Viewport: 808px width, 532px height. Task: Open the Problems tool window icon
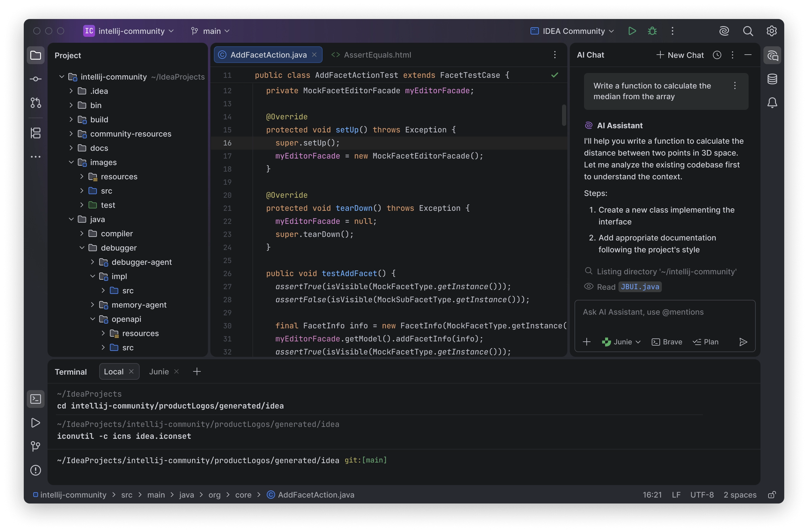pos(35,470)
